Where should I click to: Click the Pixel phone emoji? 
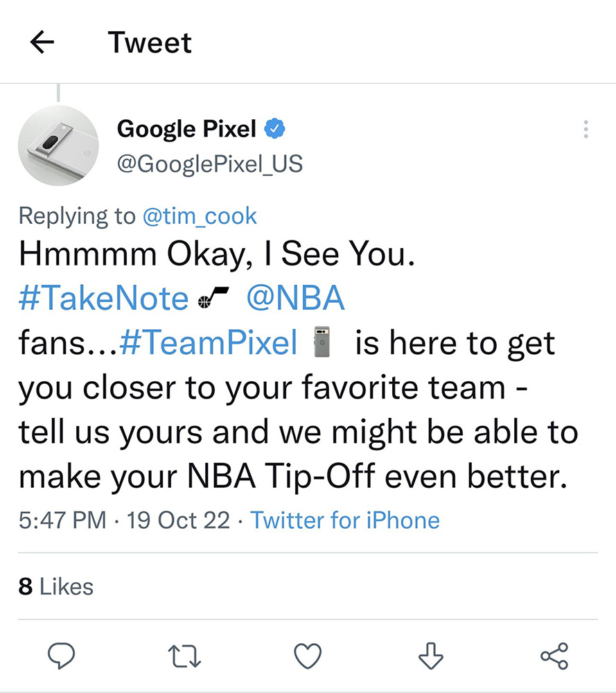pyautogui.click(x=322, y=343)
